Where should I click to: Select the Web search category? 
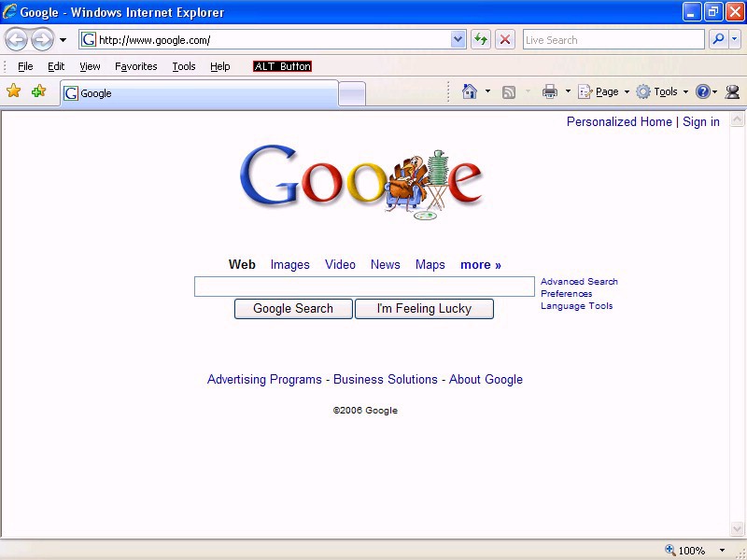242,264
